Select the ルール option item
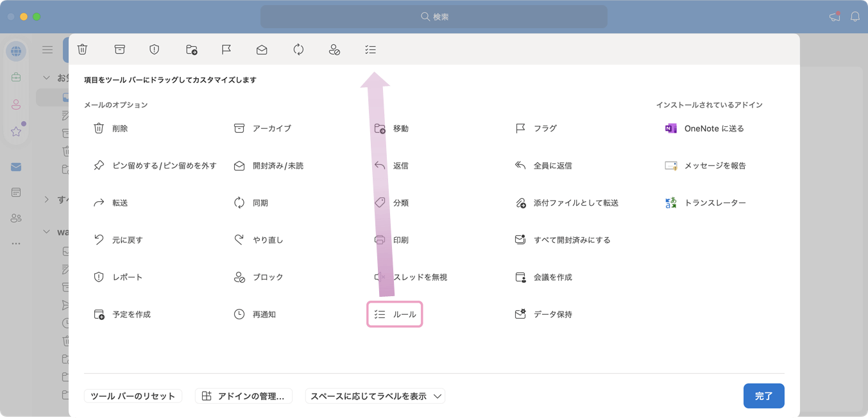This screenshot has height=418, width=868. point(395,314)
